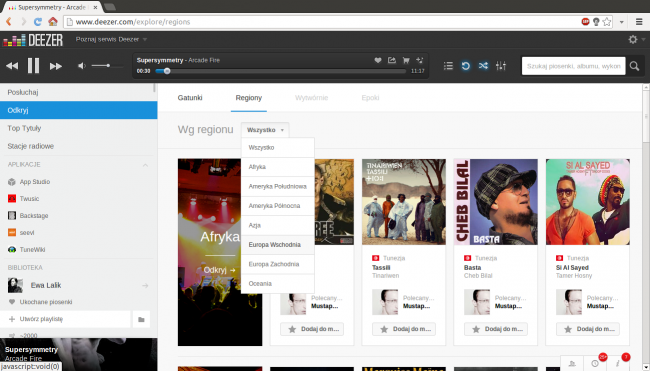Open Si Al Sayed album cover

[x=588, y=202]
